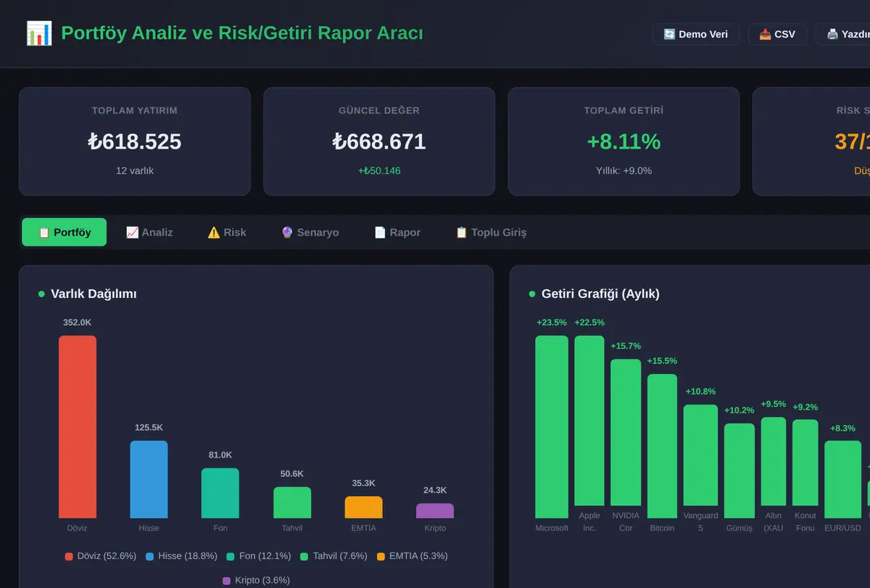Screen dimensions: 870x588
Task: Click the +23.5% label above Microsoft bar
Action: (552, 323)
